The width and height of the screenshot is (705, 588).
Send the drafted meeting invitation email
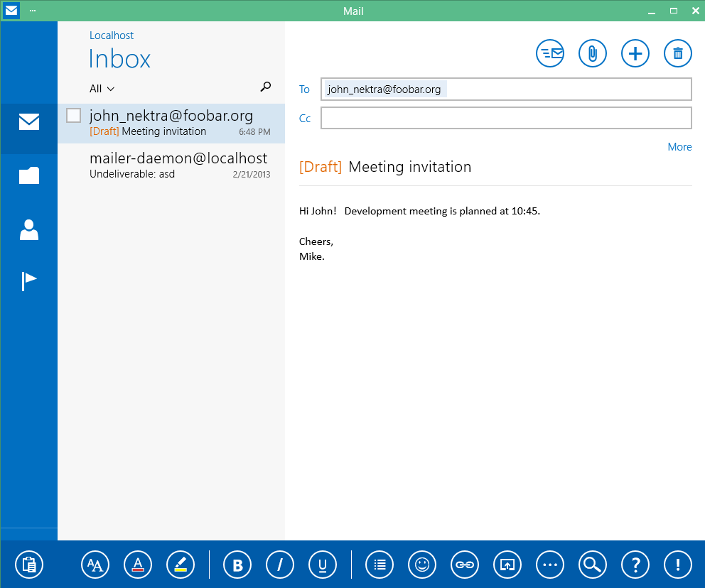click(x=549, y=53)
